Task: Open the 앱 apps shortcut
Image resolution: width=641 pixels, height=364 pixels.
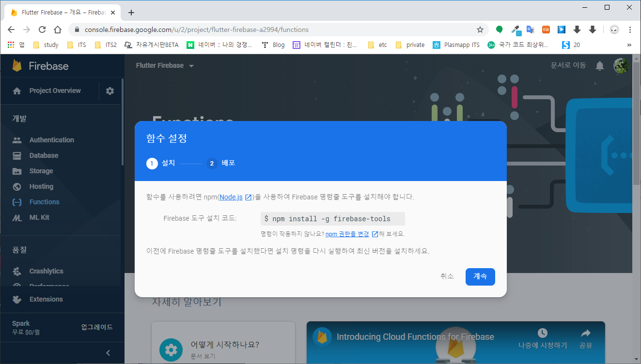Action: pos(16,45)
